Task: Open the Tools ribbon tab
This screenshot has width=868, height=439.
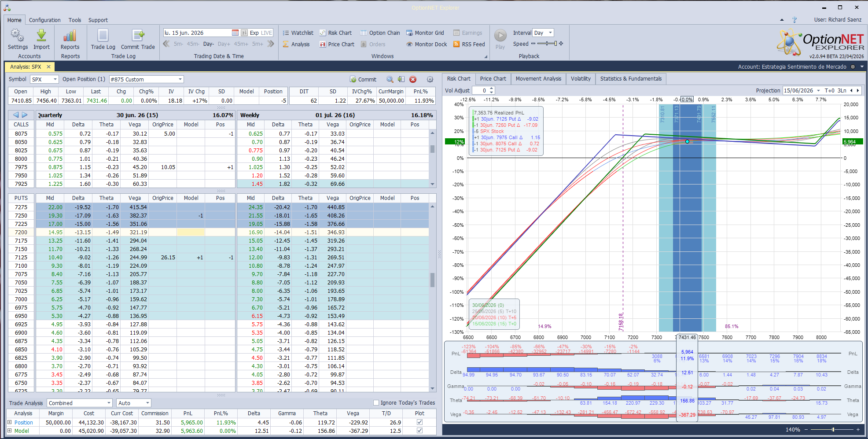Action: click(x=75, y=20)
